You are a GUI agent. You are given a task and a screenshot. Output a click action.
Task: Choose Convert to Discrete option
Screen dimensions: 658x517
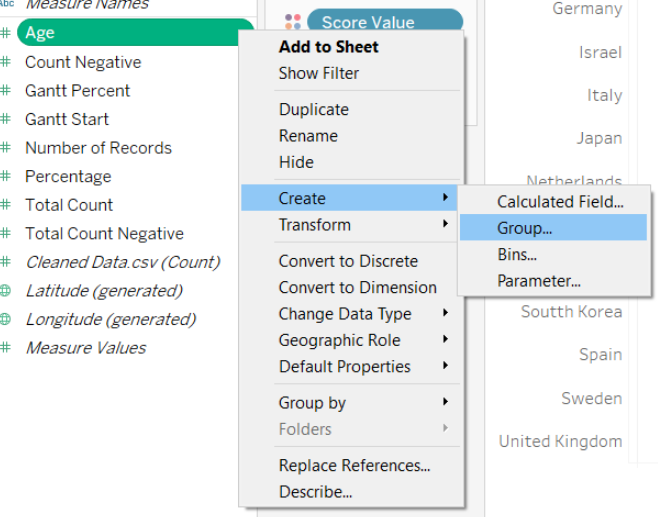[348, 261]
